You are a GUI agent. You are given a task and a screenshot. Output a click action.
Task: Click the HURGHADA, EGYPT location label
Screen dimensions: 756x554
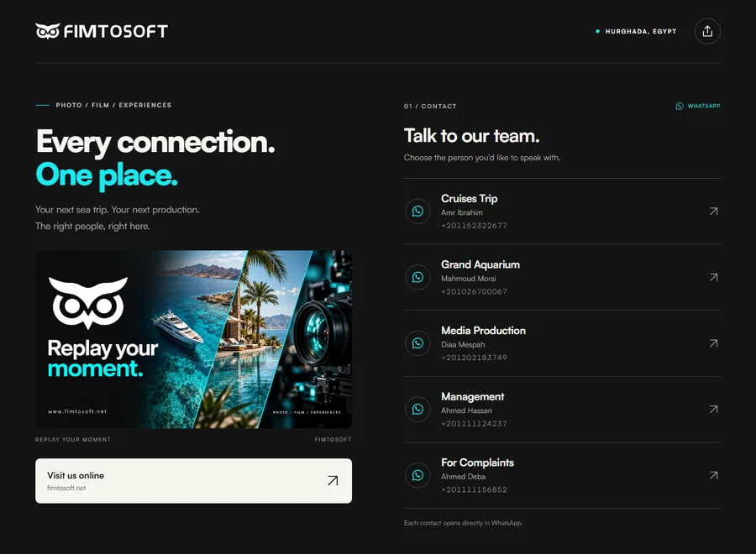(x=641, y=31)
